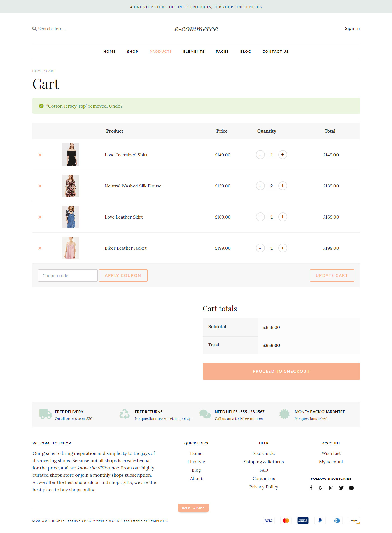Remove Biker Leather Jacket from cart
The height and width of the screenshot is (533, 392).
pos(40,248)
